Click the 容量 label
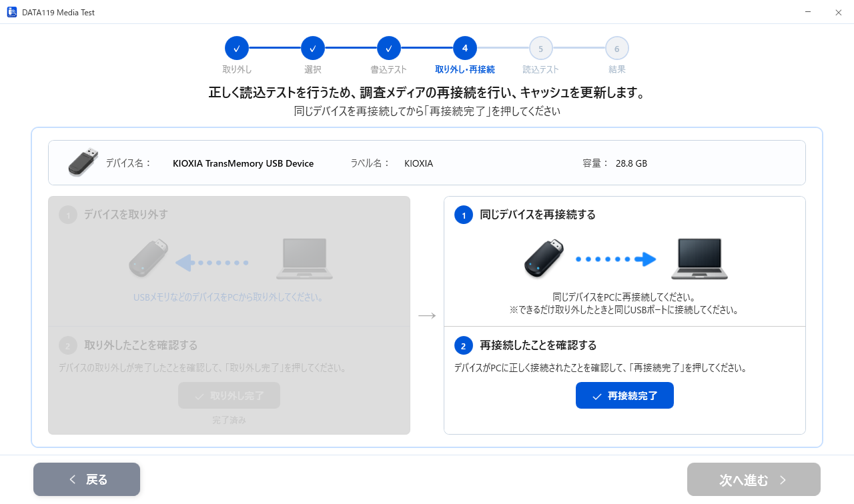854x504 pixels. click(x=596, y=163)
